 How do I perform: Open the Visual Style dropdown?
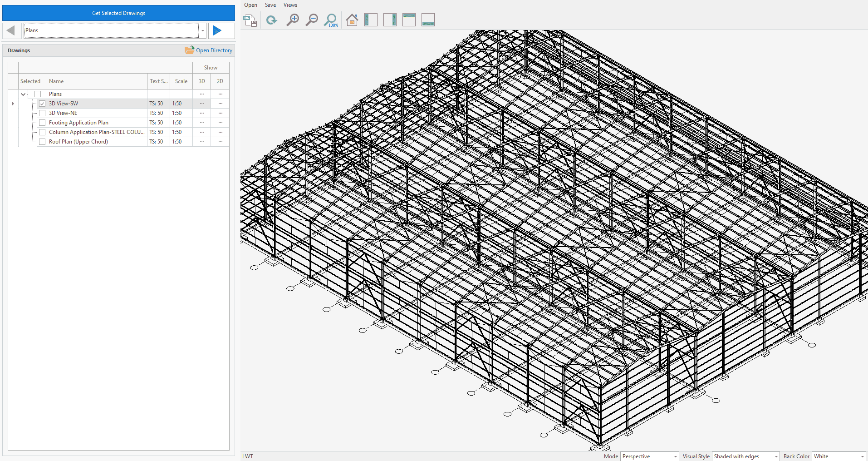(x=745, y=456)
